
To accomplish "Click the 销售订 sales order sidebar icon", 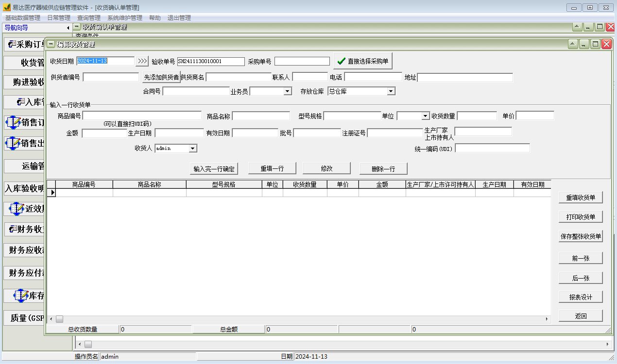I will click(13, 122).
